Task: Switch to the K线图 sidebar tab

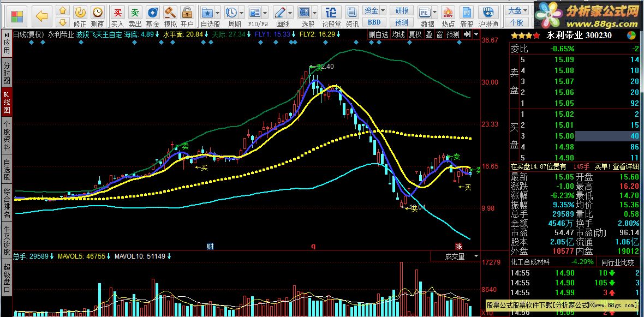Action: (7, 103)
